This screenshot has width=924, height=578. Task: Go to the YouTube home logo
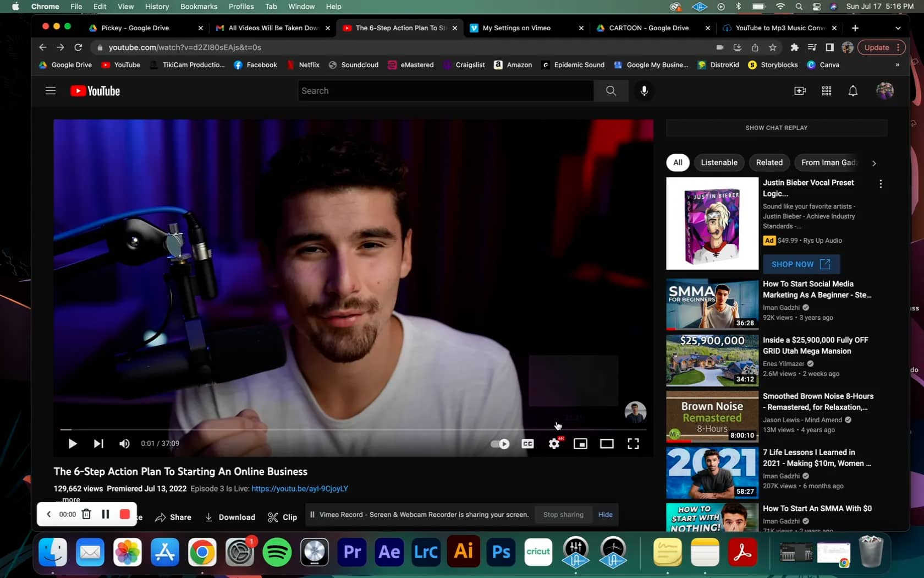(95, 91)
